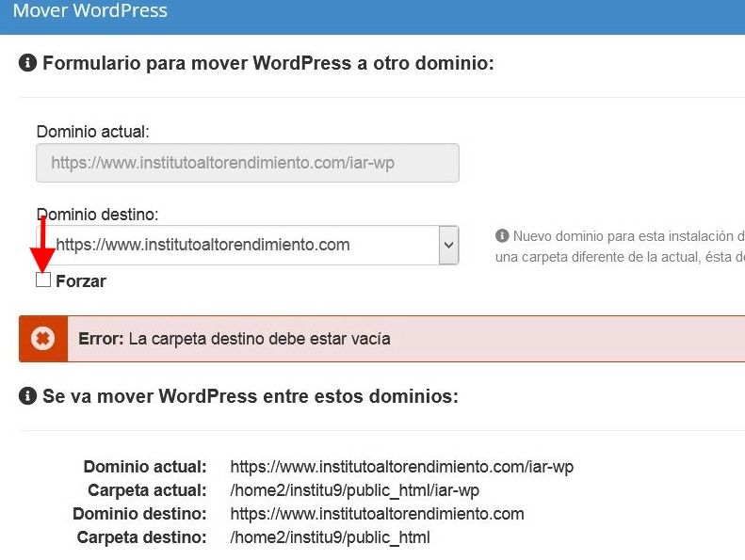Click the Dominio destino field label

(97, 215)
